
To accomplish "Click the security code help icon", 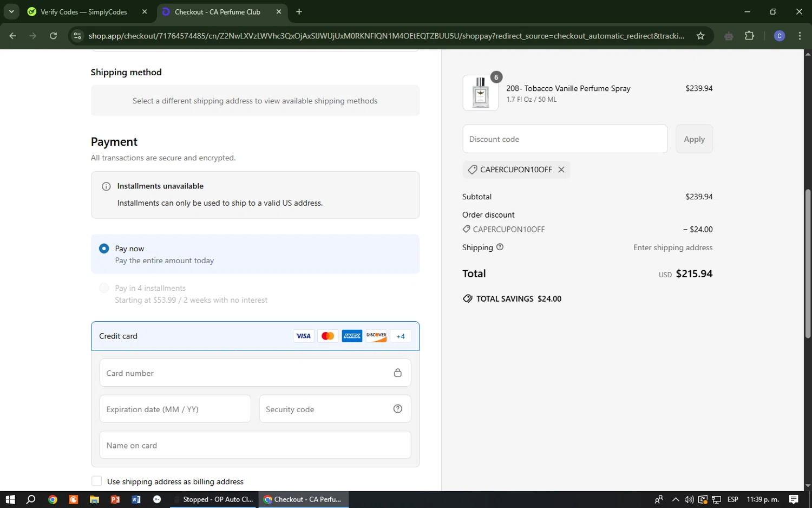I will coord(398,409).
